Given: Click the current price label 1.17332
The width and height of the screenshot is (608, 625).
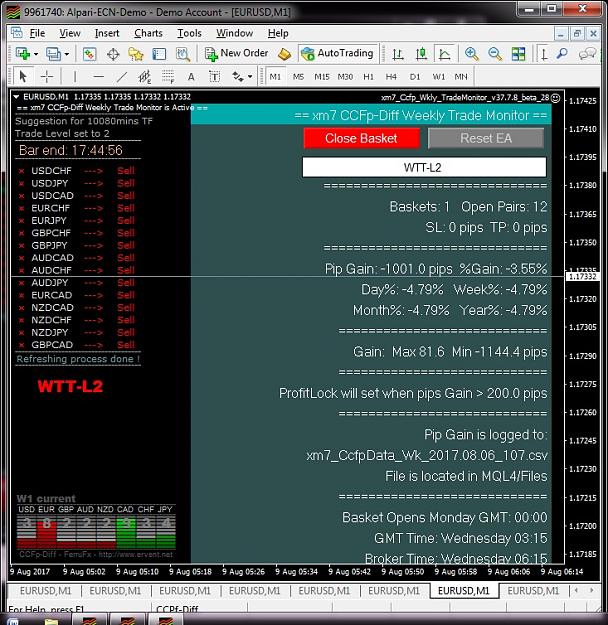Looking at the screenshot, I should (582, 276).
